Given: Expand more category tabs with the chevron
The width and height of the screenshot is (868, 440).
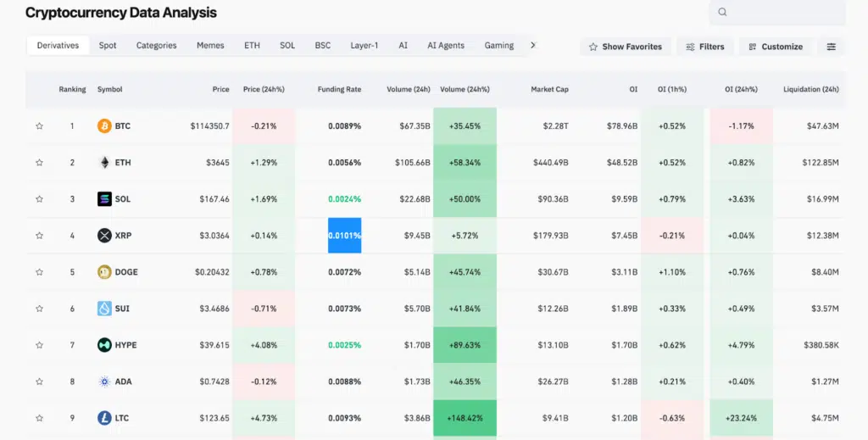Looking at the screenshot, I should click(x=533, y=46).
